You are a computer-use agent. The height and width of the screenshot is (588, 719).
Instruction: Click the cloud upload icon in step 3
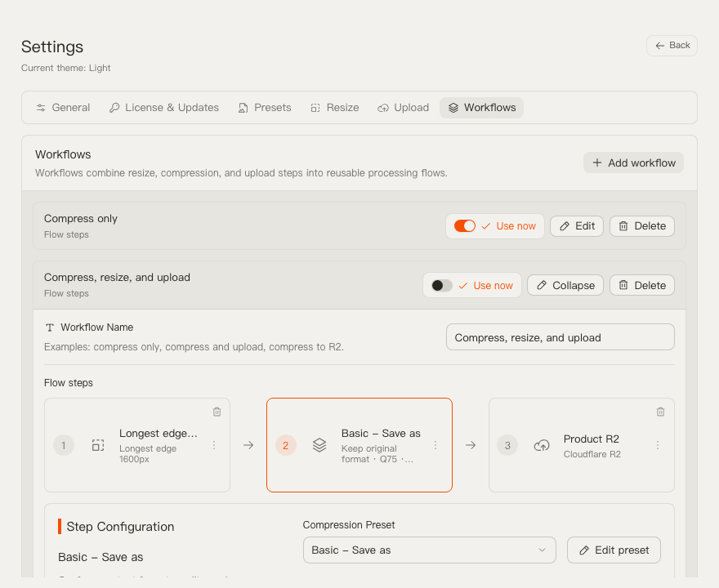(542, 445)
